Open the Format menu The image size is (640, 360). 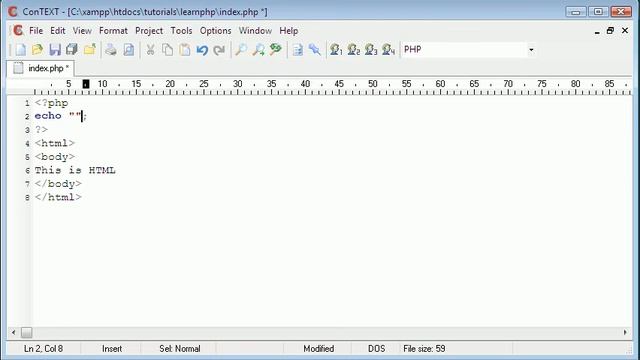[113, 31]
